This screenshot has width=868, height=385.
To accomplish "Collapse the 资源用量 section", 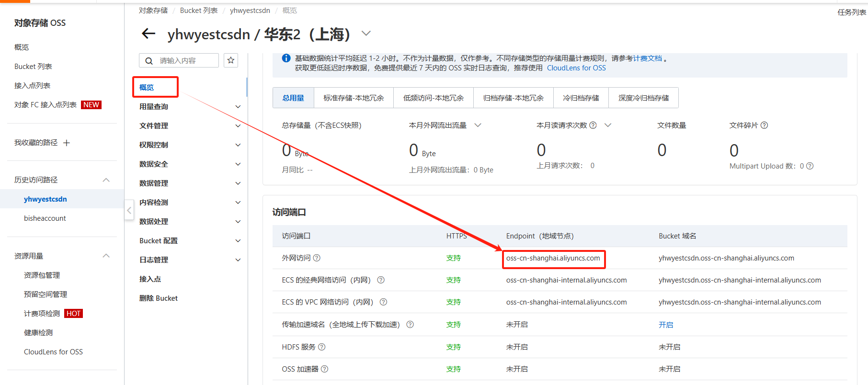I will click(106, 256).
